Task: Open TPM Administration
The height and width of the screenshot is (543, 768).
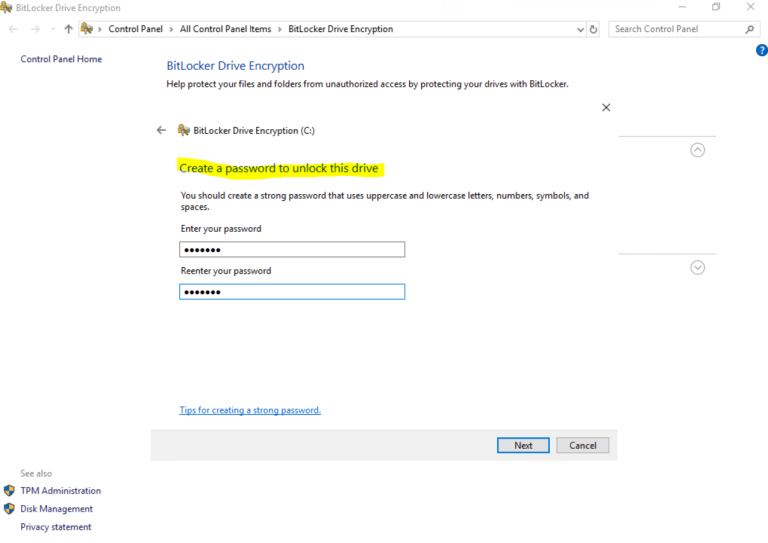Action: (x=61, y=491)
